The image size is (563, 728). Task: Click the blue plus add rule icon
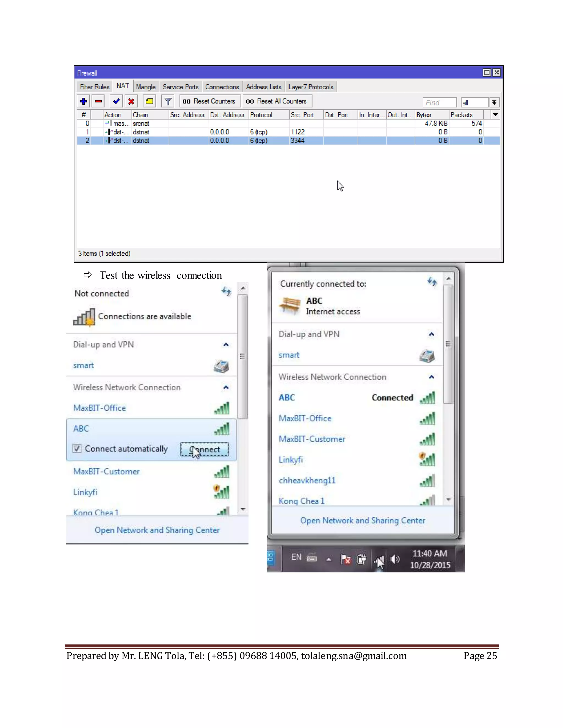pyautogui.click(x=83, y=101)
